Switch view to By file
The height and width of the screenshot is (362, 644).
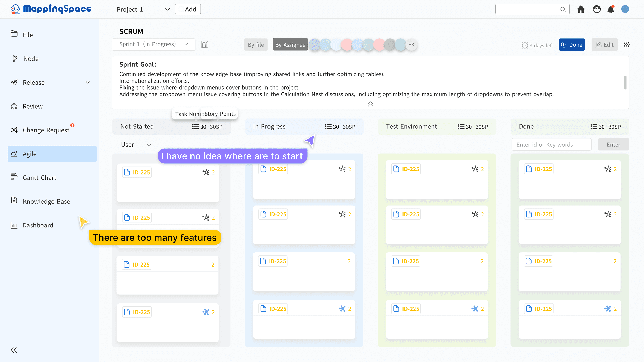click(256, 45)
